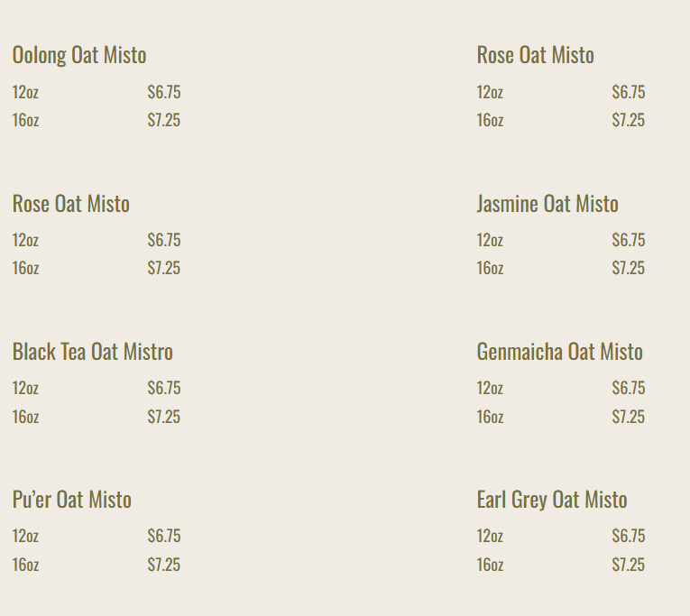Select Jasmine Oat Misto menu item

[x=547, y=204]
